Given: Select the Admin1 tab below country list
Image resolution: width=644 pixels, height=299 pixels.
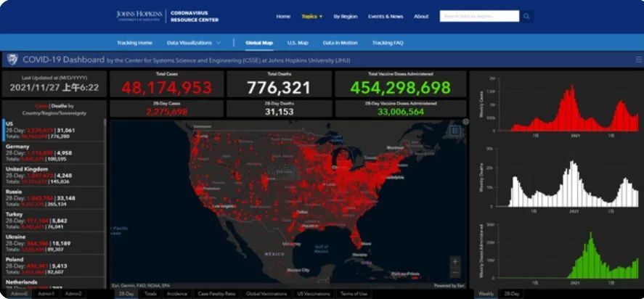Looking at the screenshot, I should pyautogui.click(x=46, y=294).
